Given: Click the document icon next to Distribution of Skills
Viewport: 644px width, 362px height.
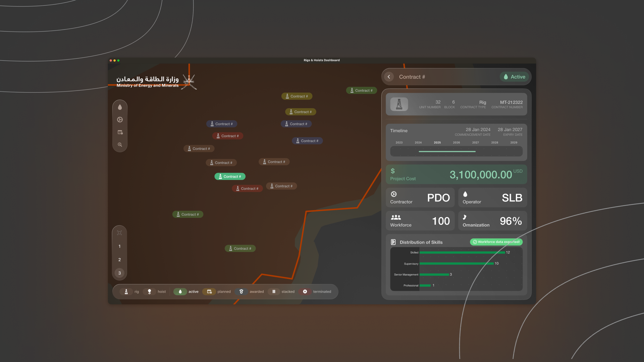Looking at the screenshot, I should pyautogui.click(x=393, y=242).
